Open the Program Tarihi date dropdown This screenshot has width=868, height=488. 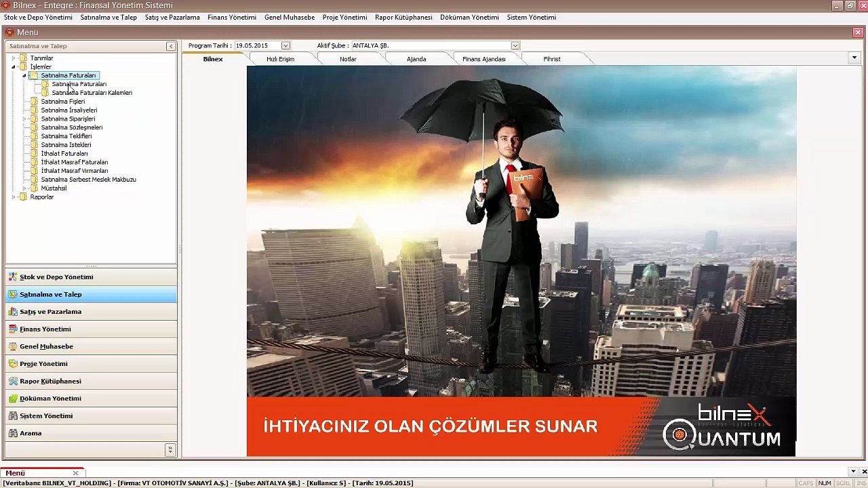(x=285, y=45)
